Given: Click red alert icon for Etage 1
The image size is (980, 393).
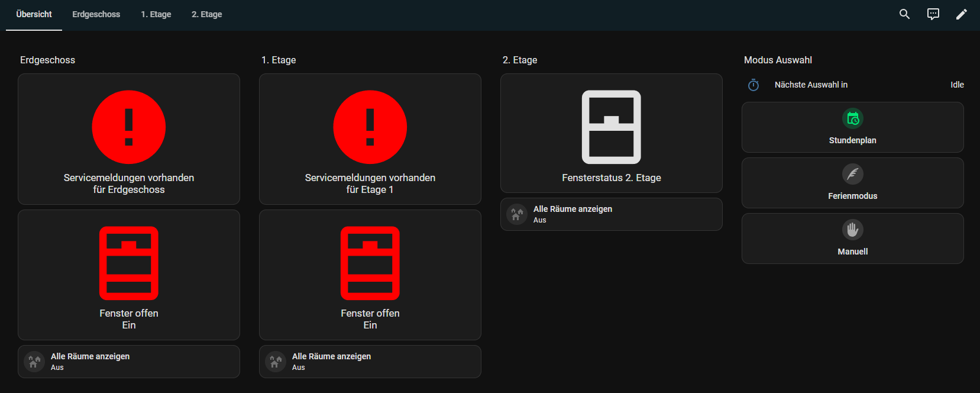Looking at the screenshot, I should click(370, 127).
